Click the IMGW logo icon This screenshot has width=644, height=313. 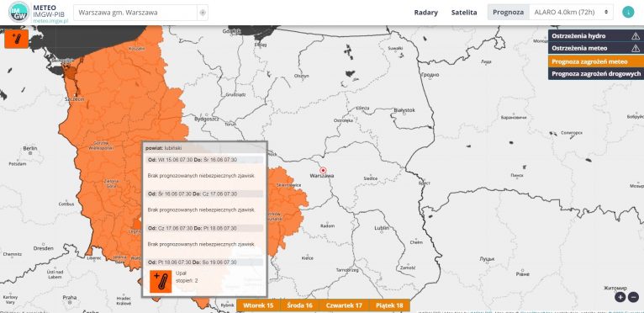pyautogui.click(x=18, y=12)
